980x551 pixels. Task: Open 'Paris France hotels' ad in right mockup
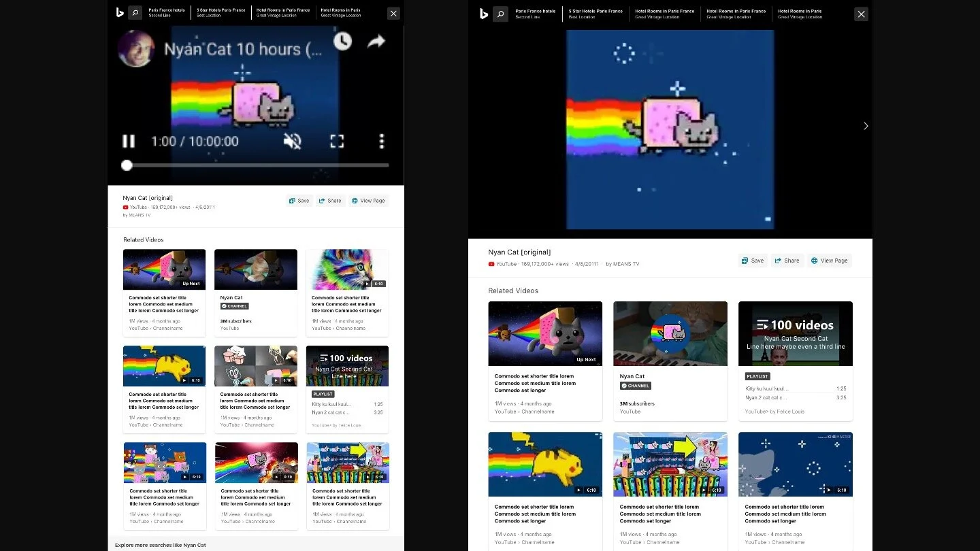tap(536, 14)
